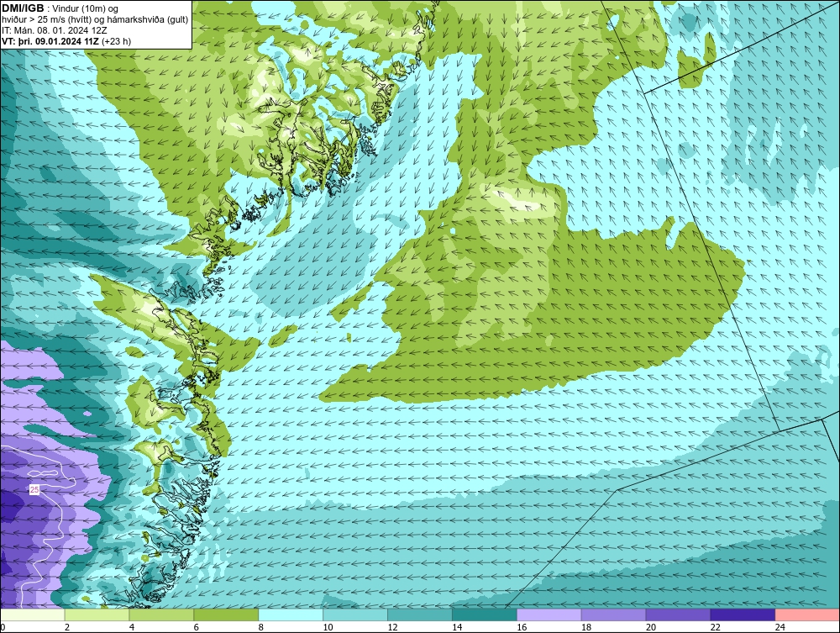Click the DMI/IGB title text
Screen dimensions: 840x633
pyautogui.click(x=23, y=8)
